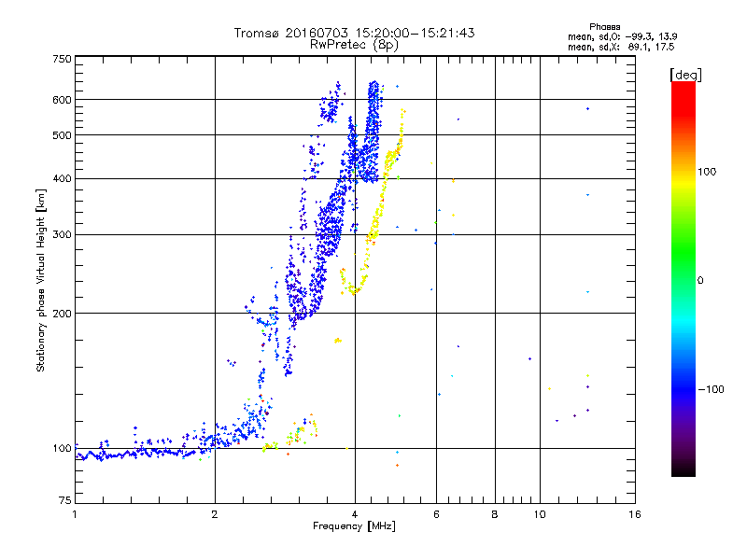The image size is (747, 560).
Task: Click the subtitle 'RwPretec (8p)'
Action: [354, 45]
